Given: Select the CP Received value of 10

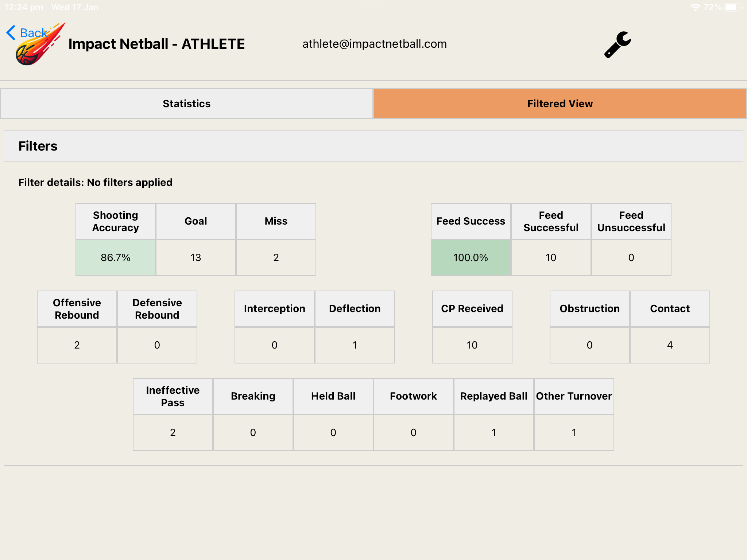Looking at the screenshot, I should (x=472, y=345).
